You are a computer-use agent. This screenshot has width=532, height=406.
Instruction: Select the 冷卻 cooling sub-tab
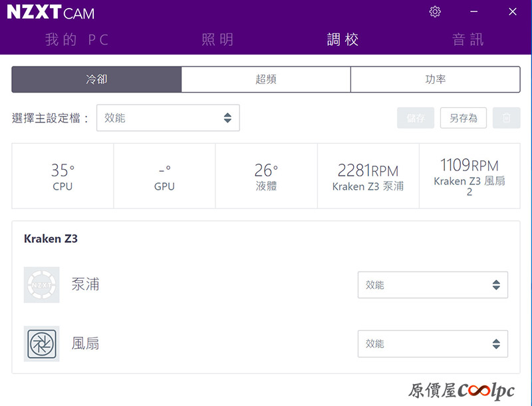96,79
